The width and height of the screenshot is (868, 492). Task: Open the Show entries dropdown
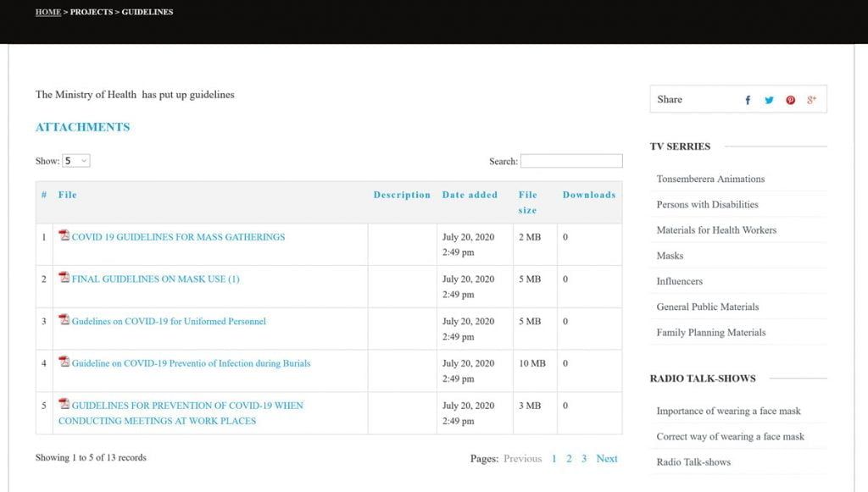(75, 161)
